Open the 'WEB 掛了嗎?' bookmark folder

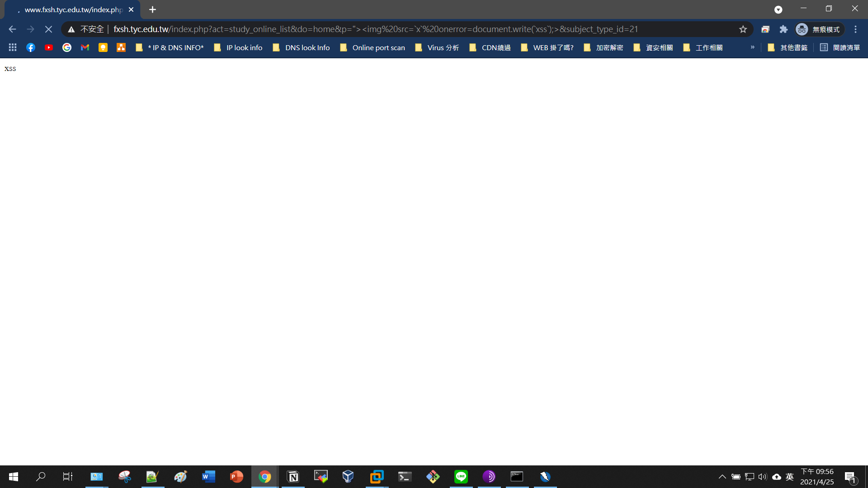coord(547,47)
